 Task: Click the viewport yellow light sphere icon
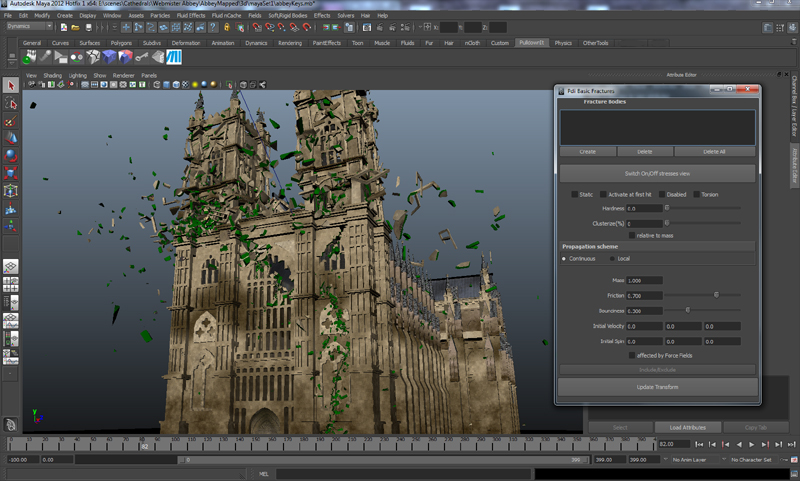[195, 85]
